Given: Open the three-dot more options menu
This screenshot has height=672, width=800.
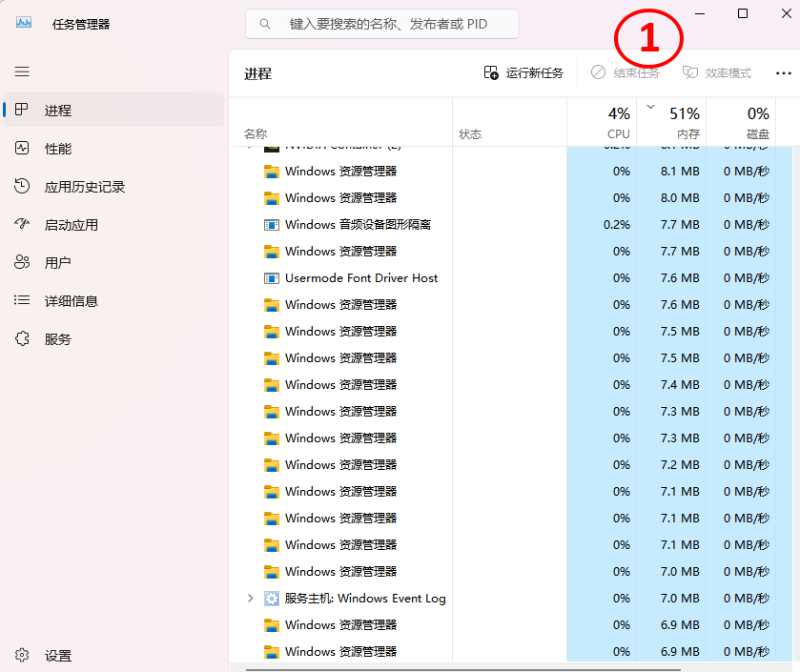Looking at the screenshot, I should (x=783, y=73).
